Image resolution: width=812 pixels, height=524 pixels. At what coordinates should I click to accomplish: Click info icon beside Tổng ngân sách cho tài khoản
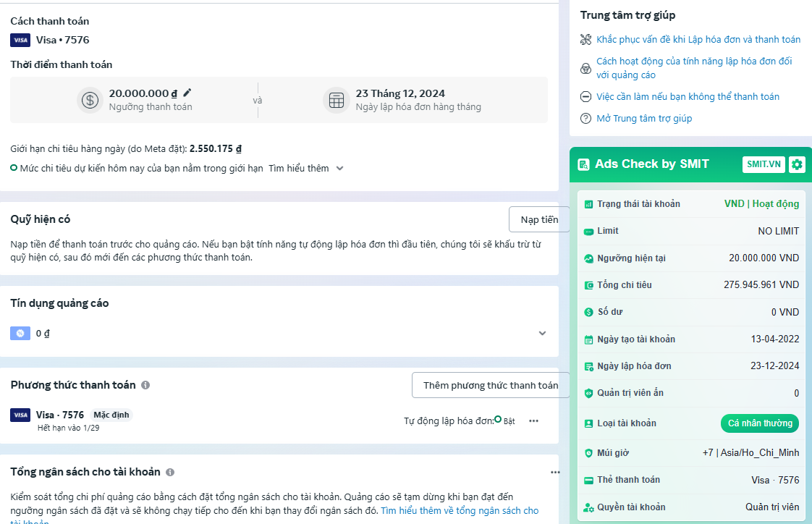click(x=170, y=472)
